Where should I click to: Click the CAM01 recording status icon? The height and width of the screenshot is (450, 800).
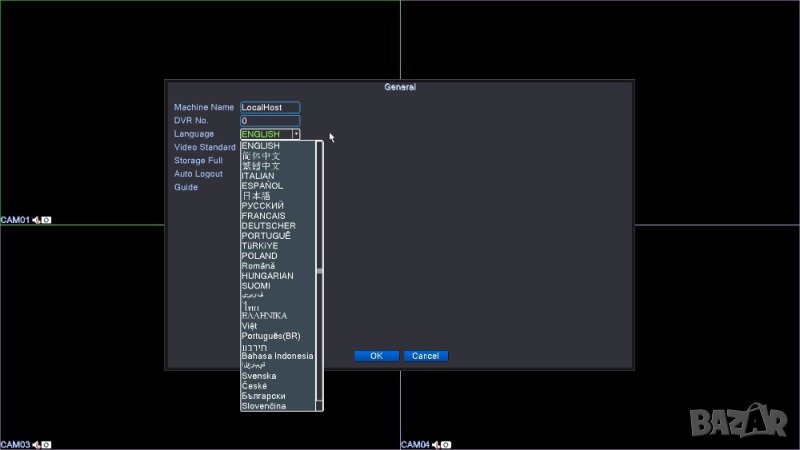[46, 220]
